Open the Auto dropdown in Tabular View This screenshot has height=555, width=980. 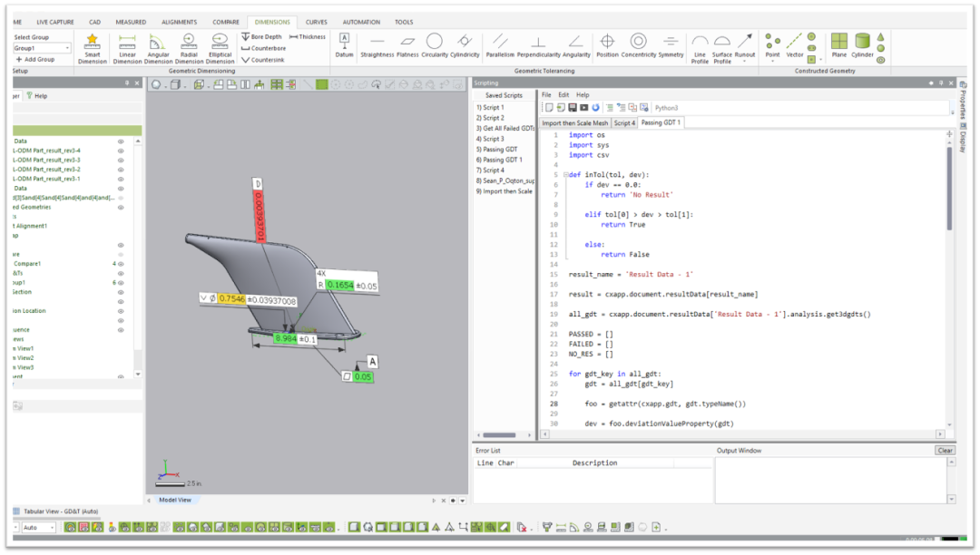[52, 528]
